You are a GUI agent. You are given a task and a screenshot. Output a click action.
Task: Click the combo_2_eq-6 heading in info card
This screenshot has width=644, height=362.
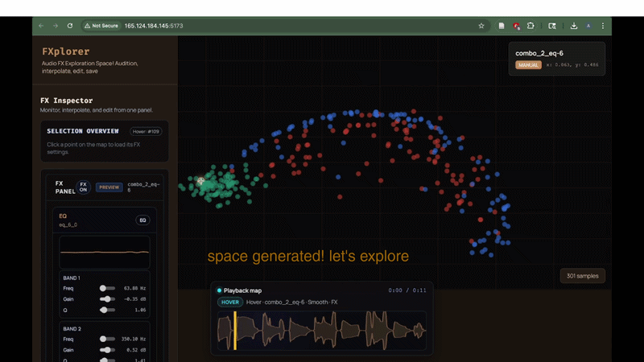coord(539,53)
